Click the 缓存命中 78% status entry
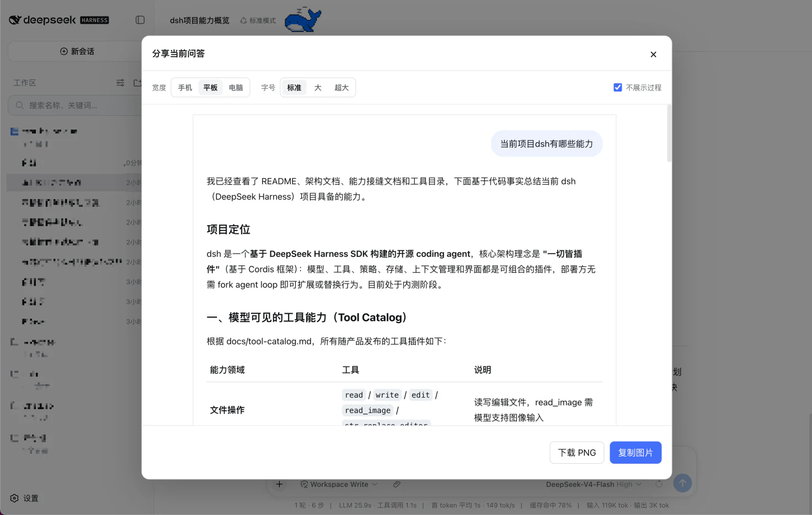The height and width of the screenshot is (515, 812). tap(551, 505)
